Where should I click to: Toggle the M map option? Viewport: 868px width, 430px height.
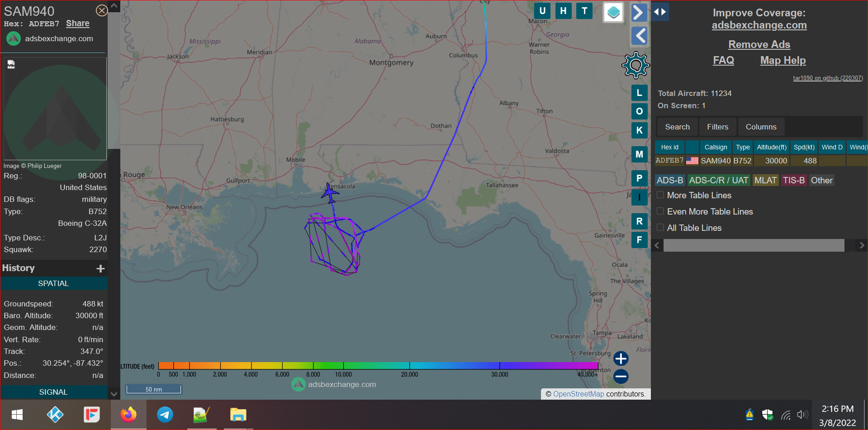pyautogui.click(x=639, y=154)
